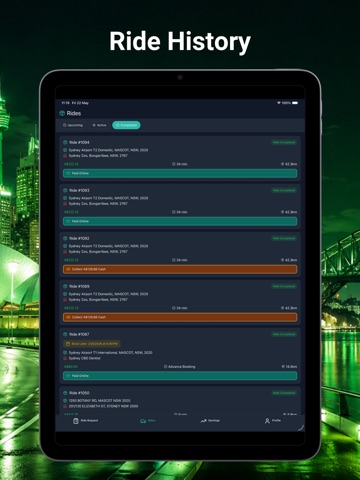Click the Ride #1092 globe icon

pyautogui.click(x=65, y=238)
